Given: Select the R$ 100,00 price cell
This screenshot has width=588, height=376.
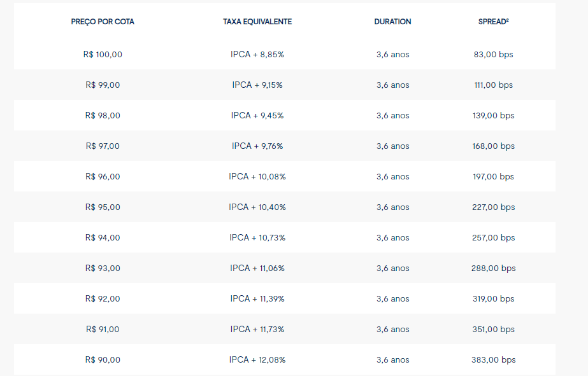Looking at the screenshot, I should tap(103, 54).
